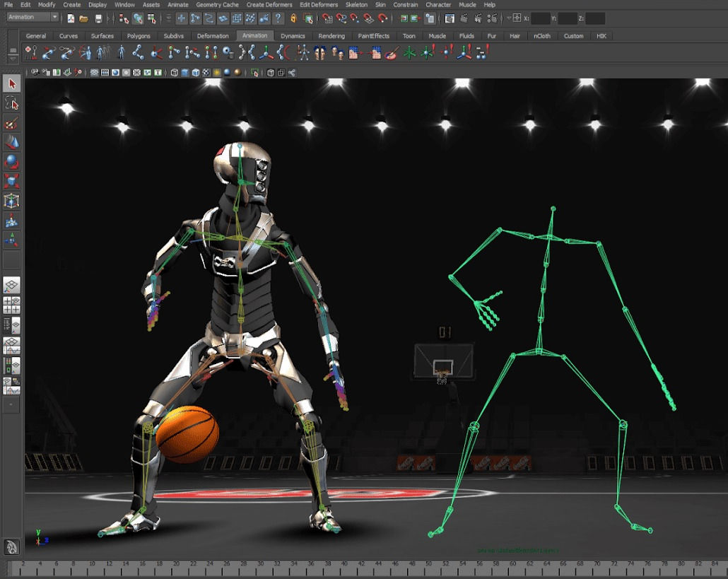
Task: Click the Open scene folder icon
Action: 83,18
